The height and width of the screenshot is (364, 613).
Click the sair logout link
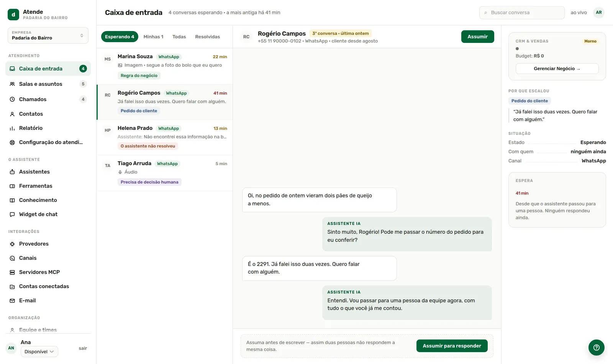tap(83, 348)
